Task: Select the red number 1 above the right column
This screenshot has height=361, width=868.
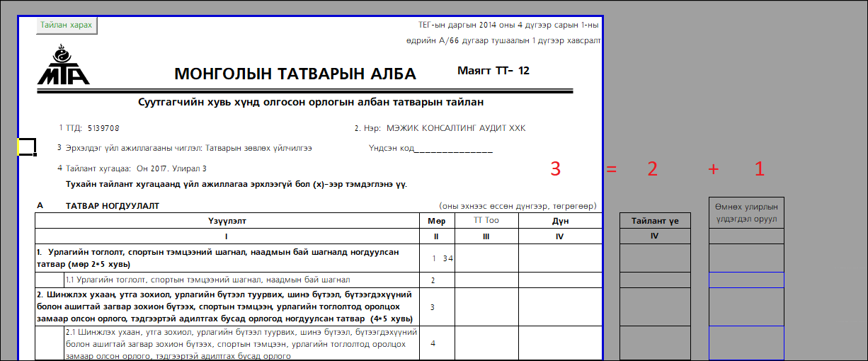Action: click(759, 169)
